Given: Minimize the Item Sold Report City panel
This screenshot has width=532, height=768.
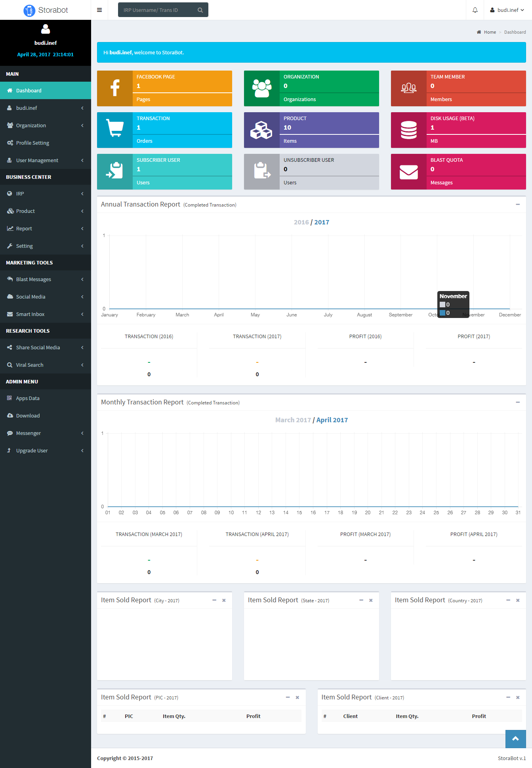Looking at the screenshot, I should pyautogui.click(x=214, y=600).
